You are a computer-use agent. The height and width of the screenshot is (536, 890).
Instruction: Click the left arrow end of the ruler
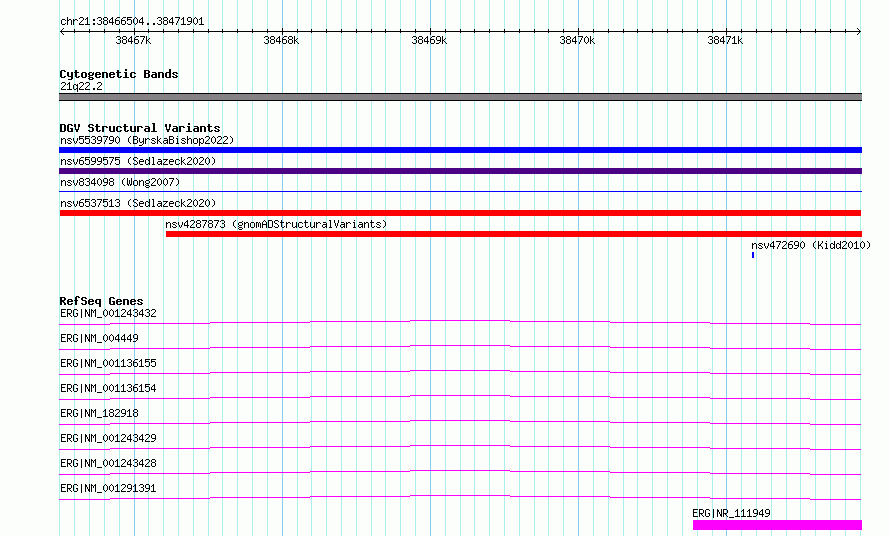pyautogui.click(x=62, y=32)
